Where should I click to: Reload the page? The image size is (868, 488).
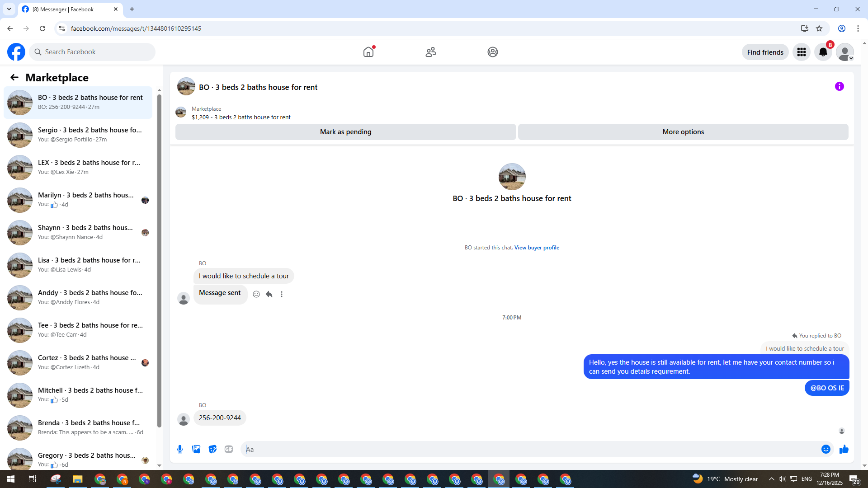[42, 28]
